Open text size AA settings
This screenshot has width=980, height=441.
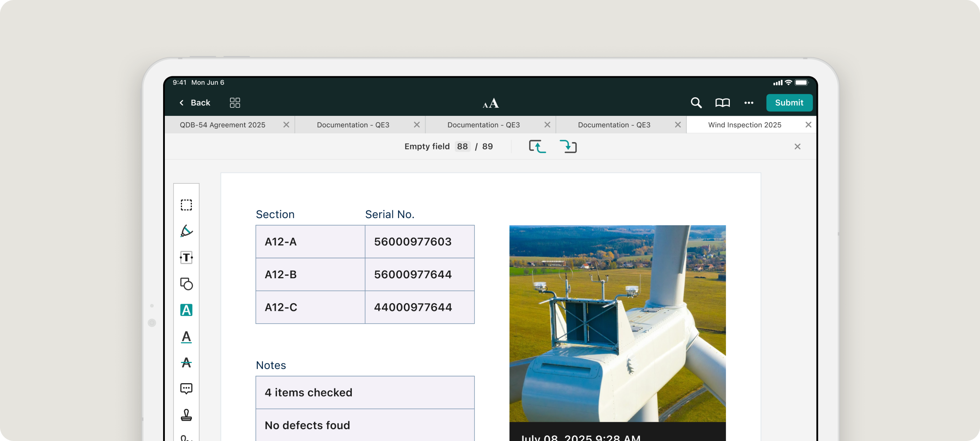click(x=490, y=103)
